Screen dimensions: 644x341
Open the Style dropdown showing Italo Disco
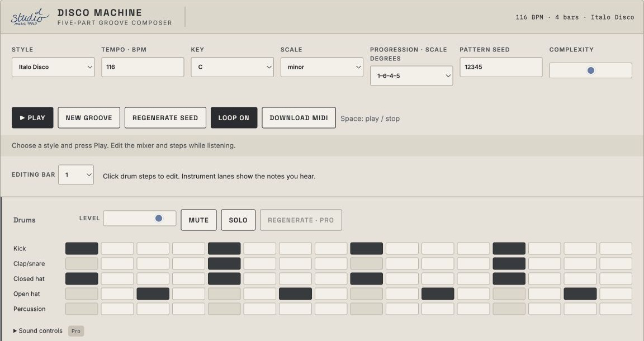[53, 67]
